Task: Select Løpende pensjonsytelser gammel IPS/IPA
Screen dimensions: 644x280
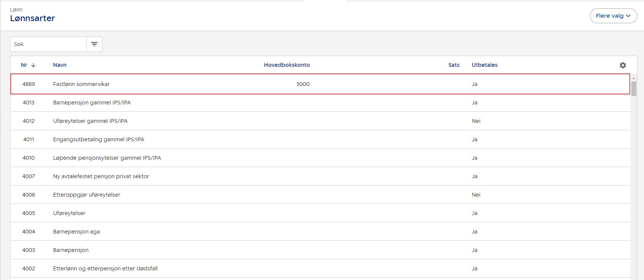Action: pyautogui.click(x=107, y=158)
